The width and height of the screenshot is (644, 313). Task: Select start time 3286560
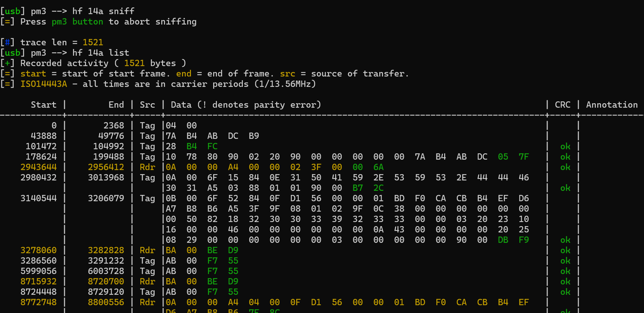click(x=39, y=261)
